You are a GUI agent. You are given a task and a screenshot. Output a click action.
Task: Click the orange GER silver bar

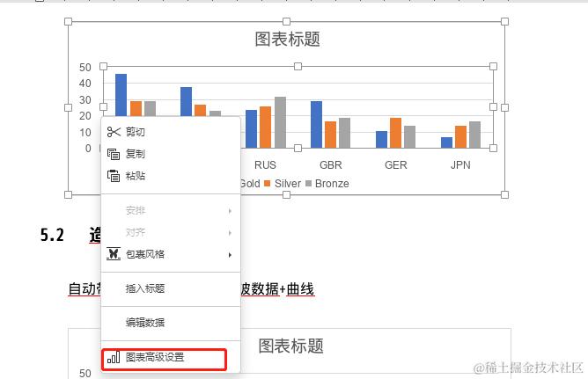[x=395, y=133]
